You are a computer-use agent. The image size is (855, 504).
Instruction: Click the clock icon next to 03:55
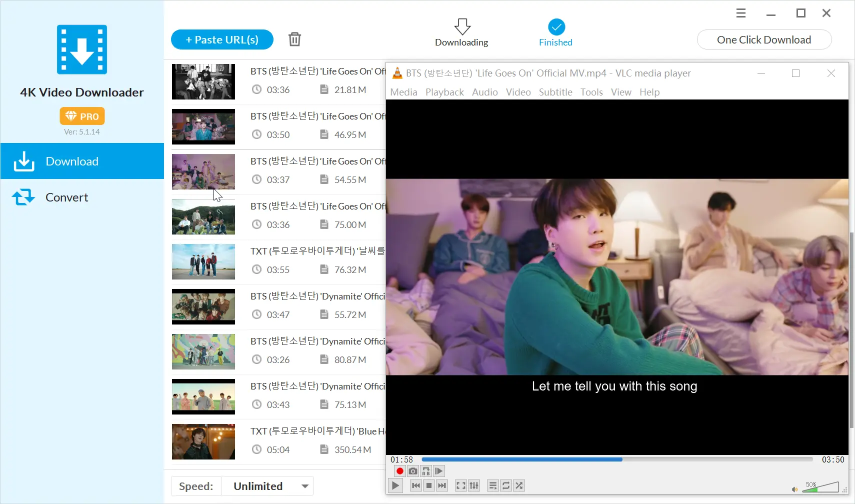point(256,269)
